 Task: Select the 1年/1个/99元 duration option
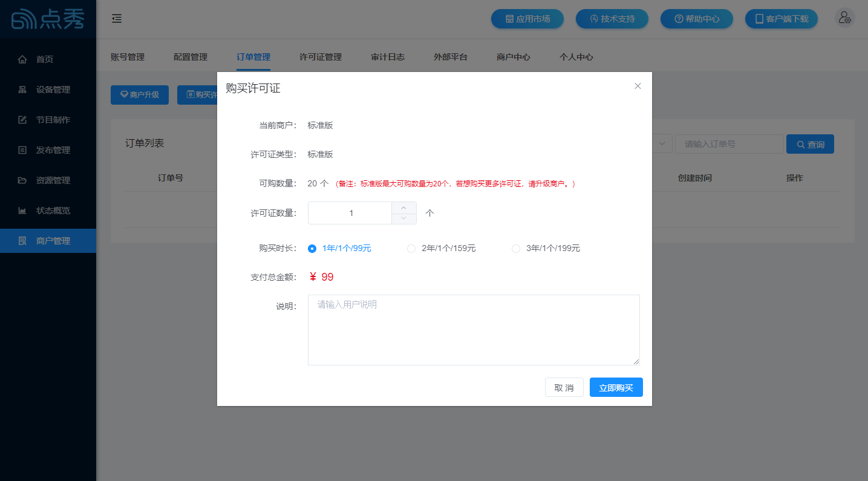tap(339, 248)
